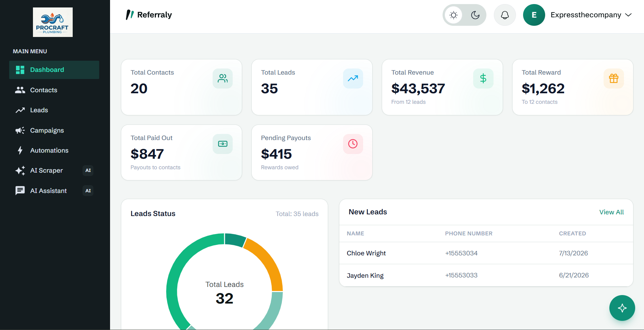
Task: Select the Jayden King lead row
Action: tap(486, 275)
